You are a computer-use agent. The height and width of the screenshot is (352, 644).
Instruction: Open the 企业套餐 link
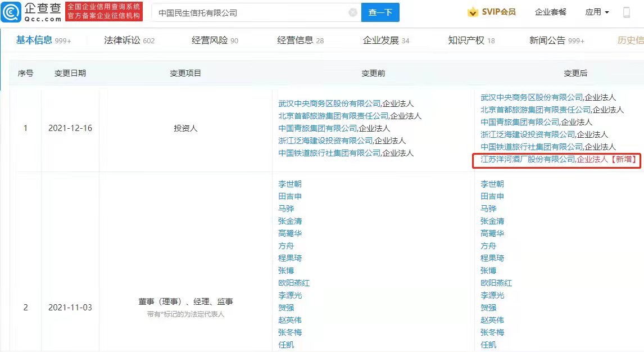(x=550, y=12)
